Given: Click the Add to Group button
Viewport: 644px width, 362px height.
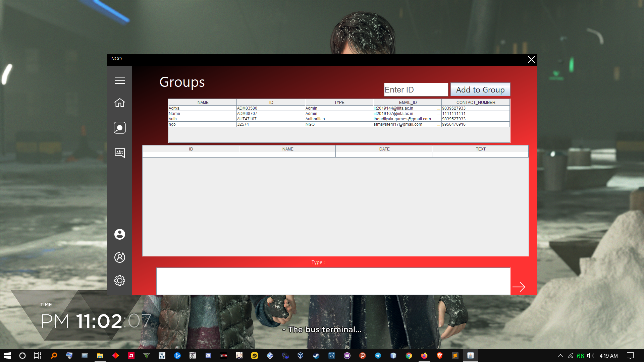Looking at the screenshot, I should pyautogui.click(x=480, y=90).
